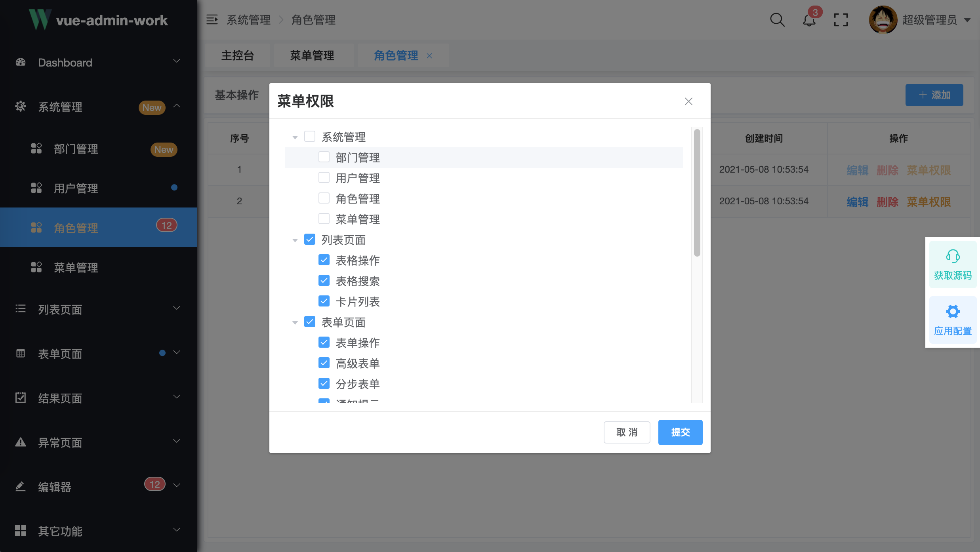The height and width of the screenshot is (552, 980).
Task: Collapse the 表单页面 tree node arrow
Action: [295, 323]
